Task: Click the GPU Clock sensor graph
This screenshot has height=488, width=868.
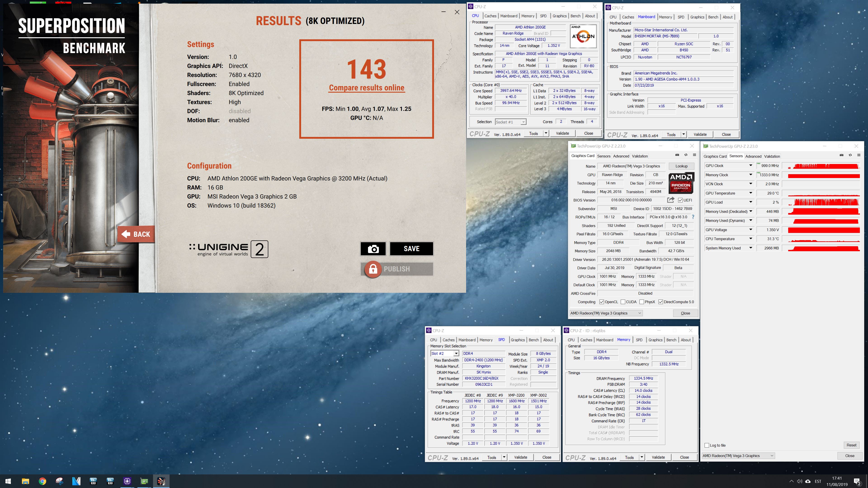Action: click(821, 166)
